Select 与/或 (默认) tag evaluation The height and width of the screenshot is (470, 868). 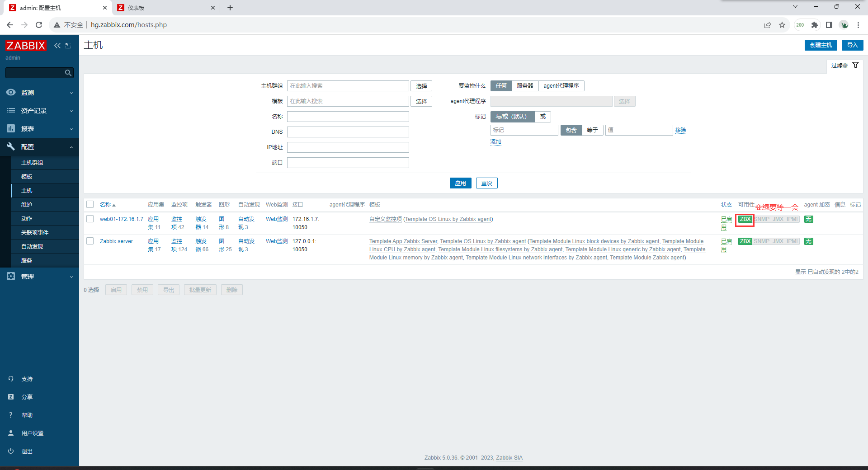[x=512, y=117]
